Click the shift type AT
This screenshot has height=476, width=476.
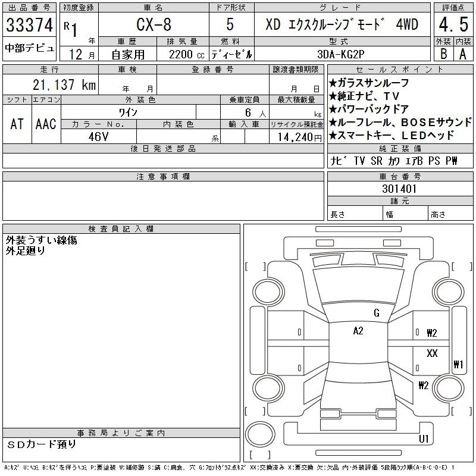17,124
